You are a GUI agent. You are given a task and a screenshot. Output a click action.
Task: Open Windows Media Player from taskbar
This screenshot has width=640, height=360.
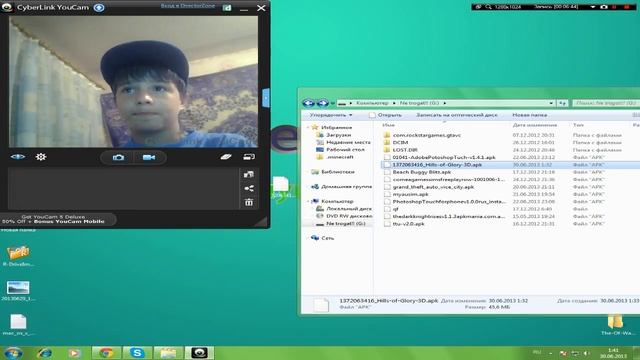pos(74,353)
